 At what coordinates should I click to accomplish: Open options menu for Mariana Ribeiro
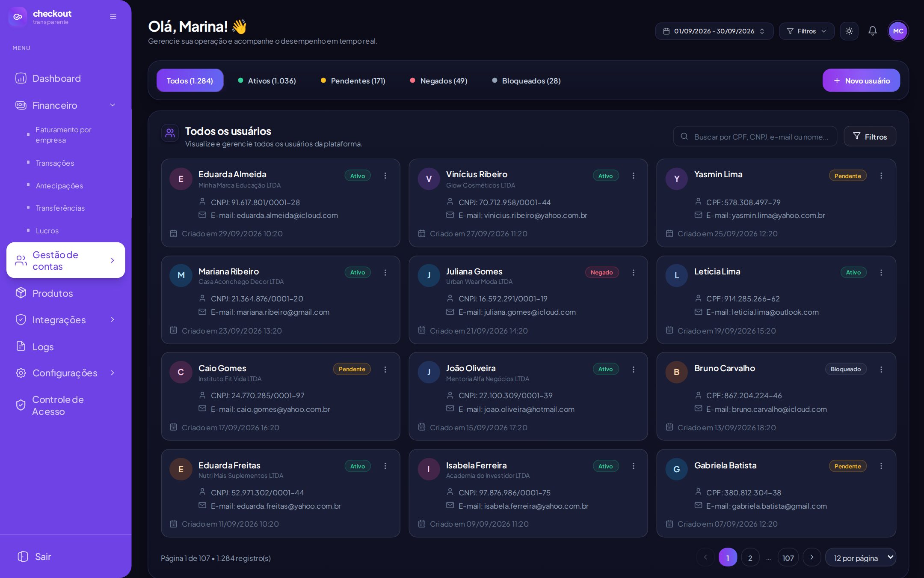pos(385,273)
